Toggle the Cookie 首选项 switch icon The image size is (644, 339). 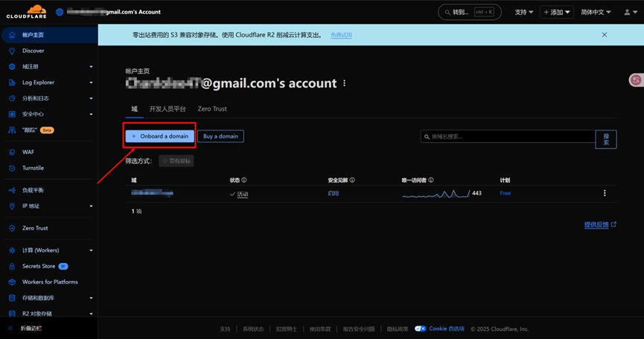click(x=420, y=329)
